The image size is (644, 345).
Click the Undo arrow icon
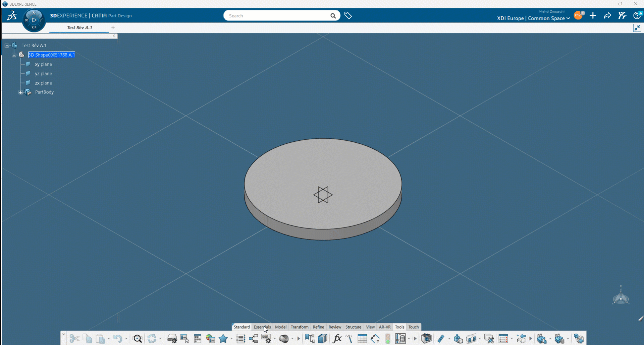tap(117, 339)
